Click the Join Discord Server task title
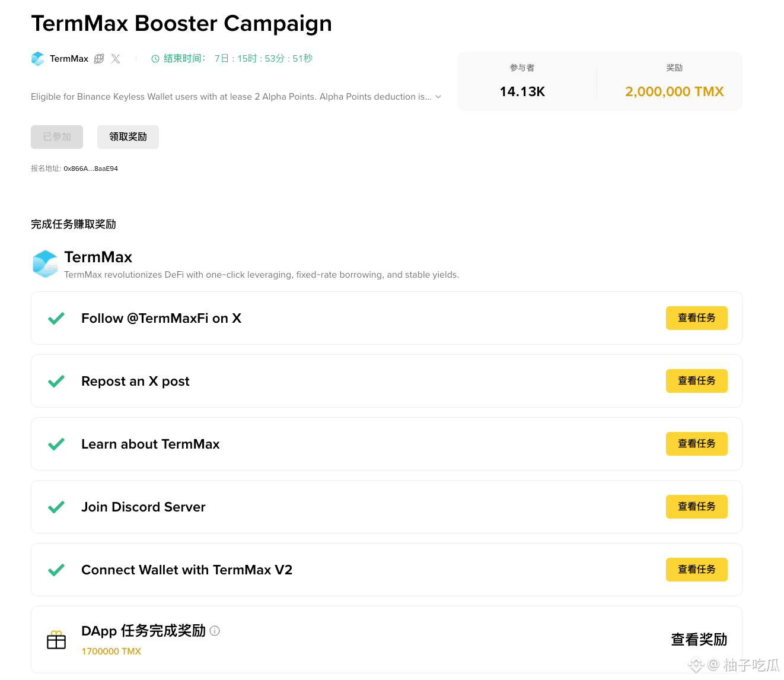This screenshot has height=680, width=784. tap(144, 507)
